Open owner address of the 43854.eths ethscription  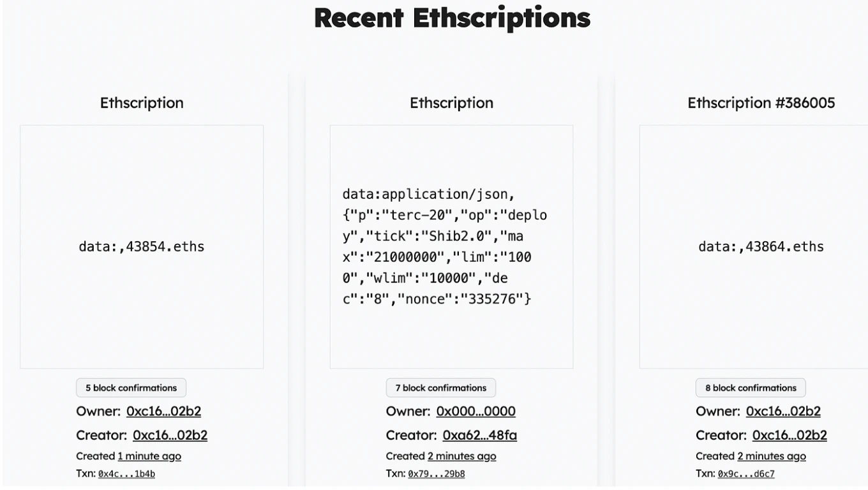click(x=163, y=412)
